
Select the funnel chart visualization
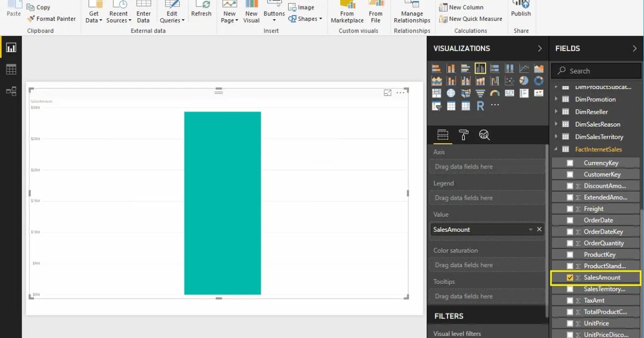(480, 93)
